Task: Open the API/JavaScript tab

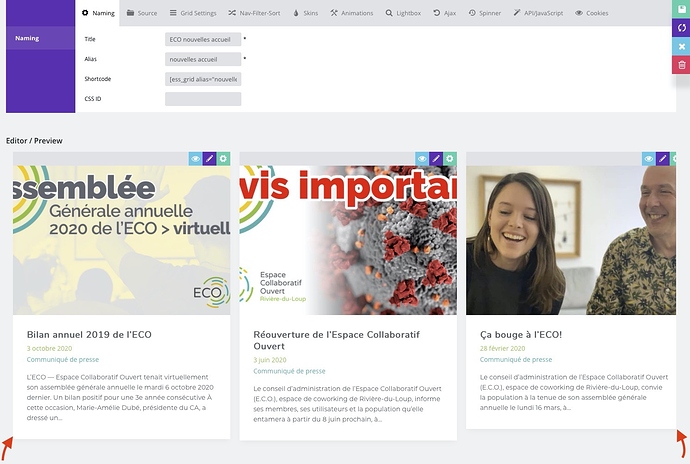Action: point(538,13)
